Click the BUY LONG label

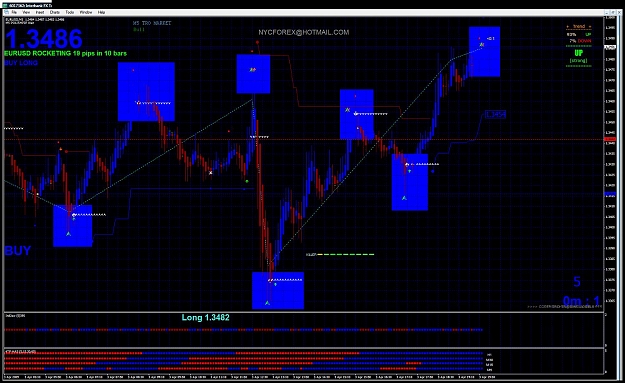pyautogui.click(x=21, y=63)
